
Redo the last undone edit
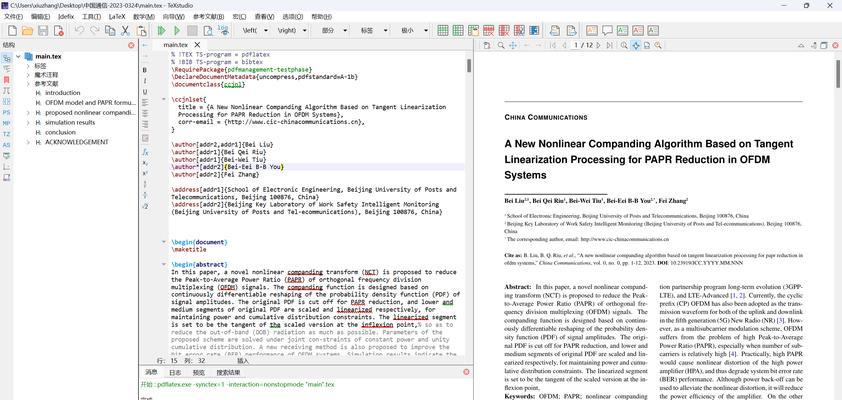click(x=95, y=31)
